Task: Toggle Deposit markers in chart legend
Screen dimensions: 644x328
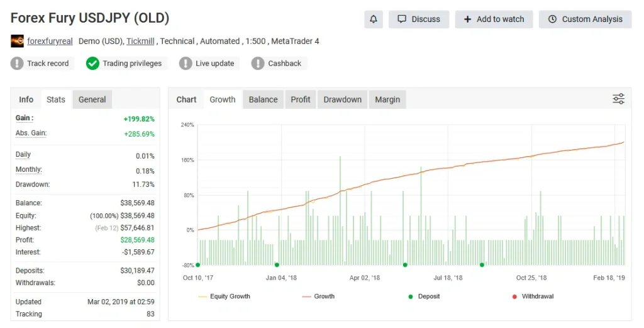Action: pyautogui.click(x=425, y=297)
